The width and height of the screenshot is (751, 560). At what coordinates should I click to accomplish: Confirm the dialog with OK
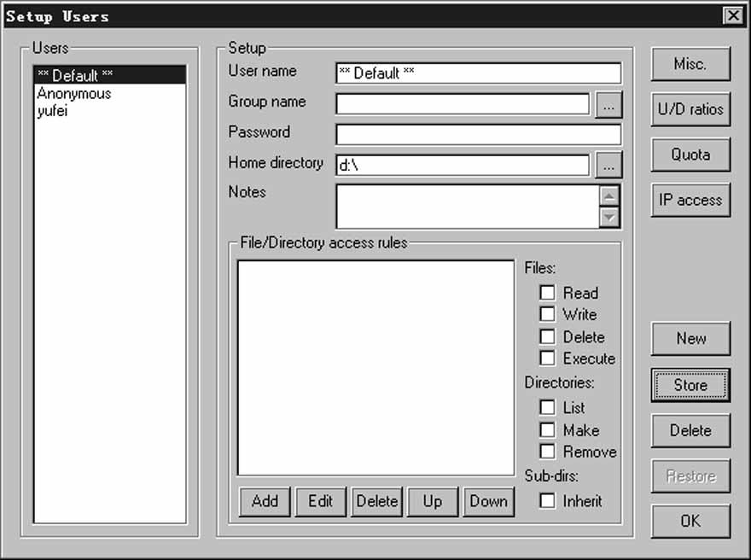690,522
